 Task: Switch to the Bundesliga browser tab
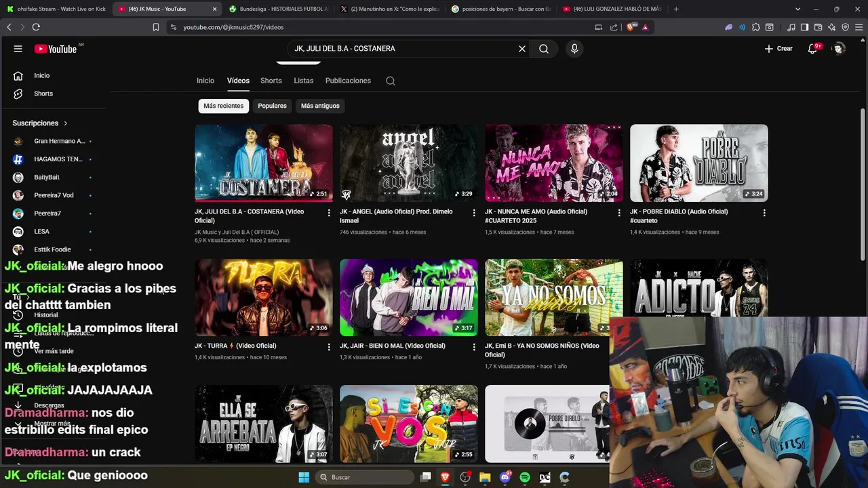pos(278,9)
